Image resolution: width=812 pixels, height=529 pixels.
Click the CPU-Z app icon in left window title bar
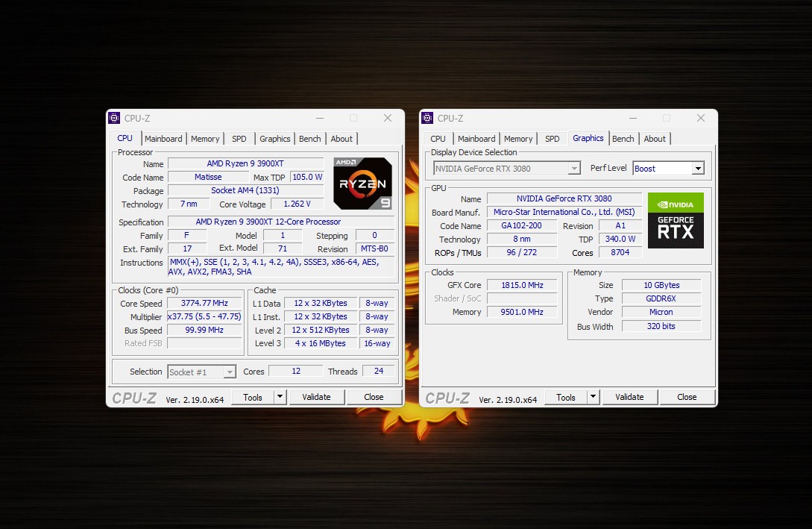click(x=114, y=118)
